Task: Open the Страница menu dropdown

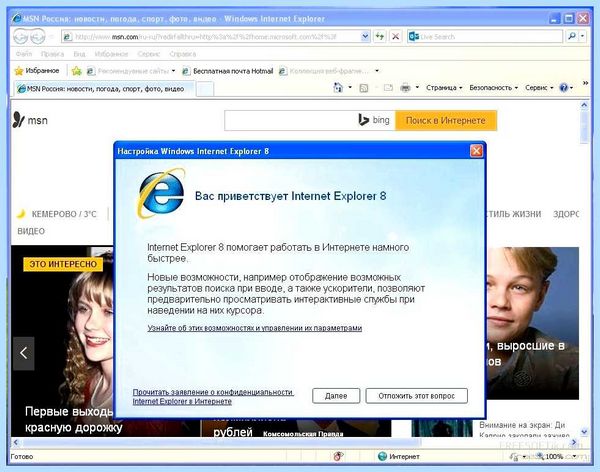Action: click(444, 88)
